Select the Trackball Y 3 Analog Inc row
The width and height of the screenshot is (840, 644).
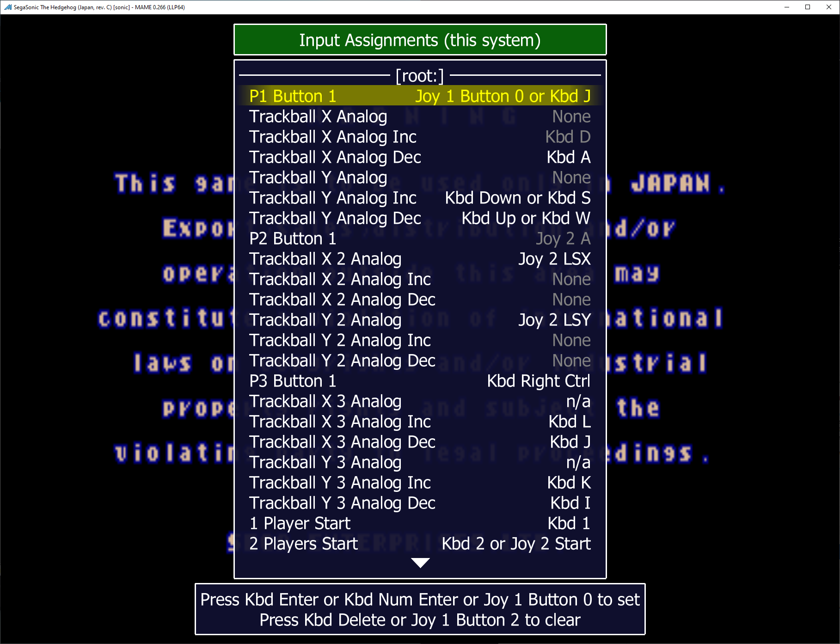[x=420, y=482]
